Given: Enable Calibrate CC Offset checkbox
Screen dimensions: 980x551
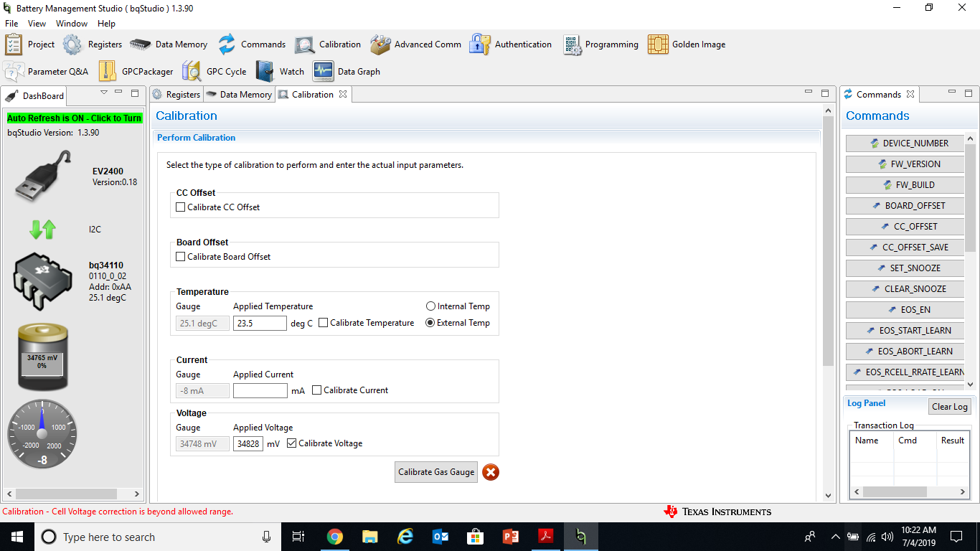Looking at the screenshot, I should tap(181, 207).
